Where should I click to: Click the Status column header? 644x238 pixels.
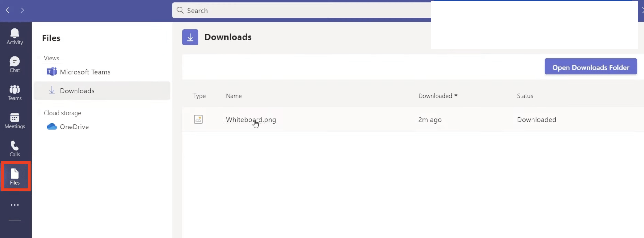pyautogui.click(x=525, y=96)
